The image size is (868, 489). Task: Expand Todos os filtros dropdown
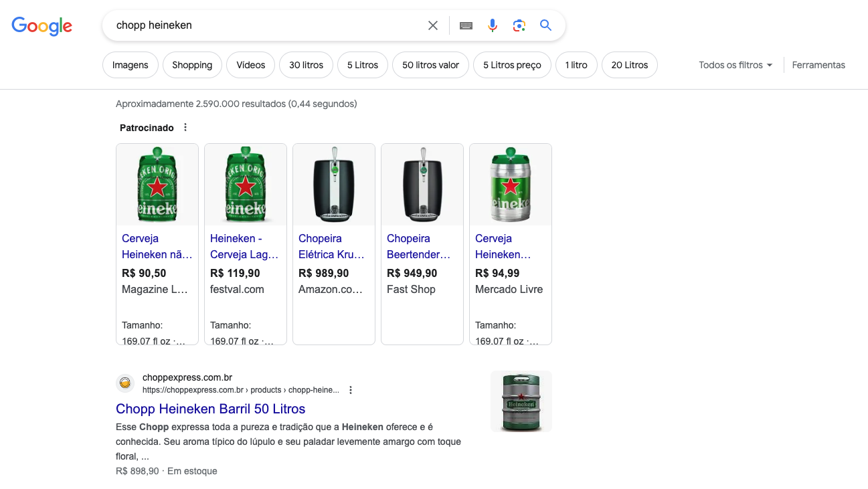pos(735,65)
